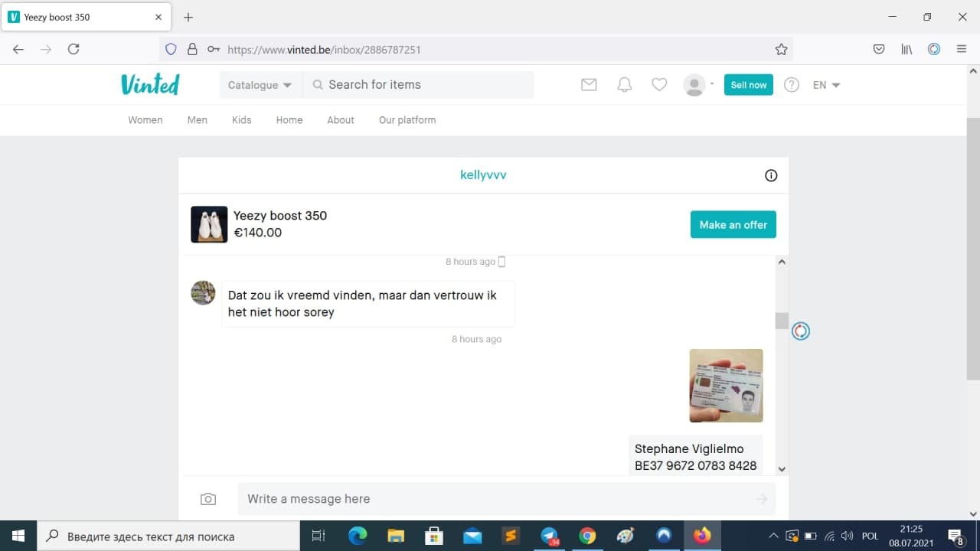This screenshot has width=980, height=551.
Task: Open the Women category
Action: (145, 120)
